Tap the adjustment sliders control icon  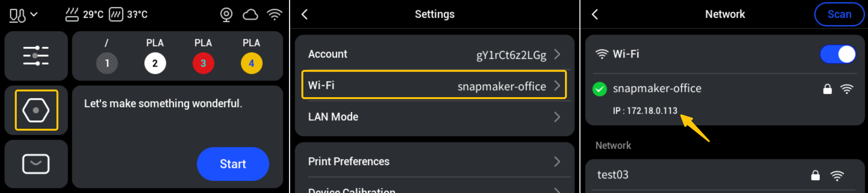[36, 56]
